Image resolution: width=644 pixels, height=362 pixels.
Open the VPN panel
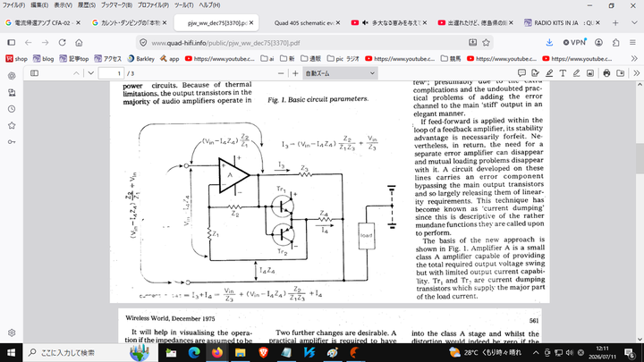click(x=574, y=43)
